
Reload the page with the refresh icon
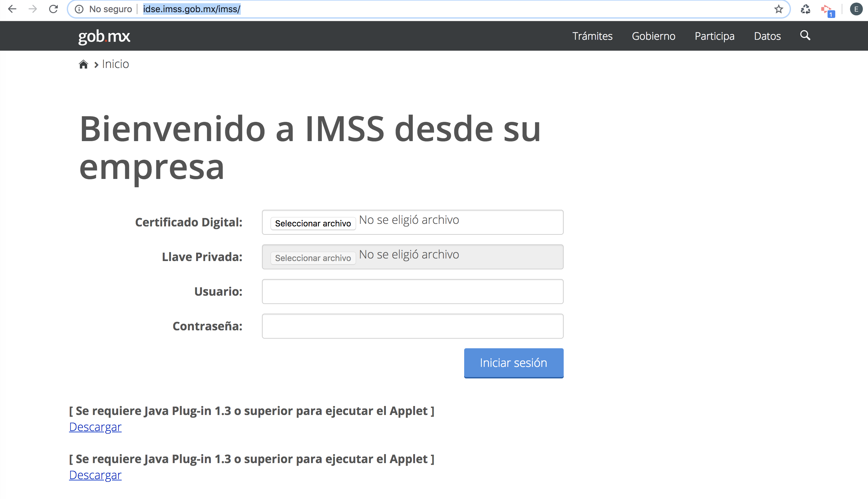tap(54, 9)
